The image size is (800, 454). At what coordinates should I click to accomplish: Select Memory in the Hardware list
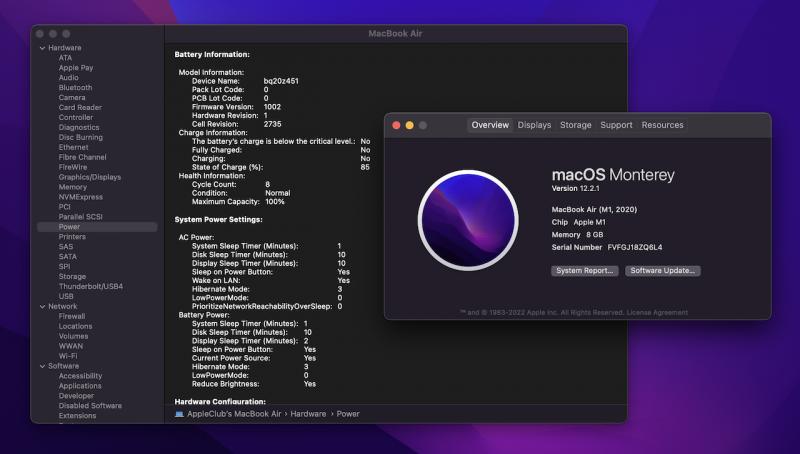click(x=72, y=187)
